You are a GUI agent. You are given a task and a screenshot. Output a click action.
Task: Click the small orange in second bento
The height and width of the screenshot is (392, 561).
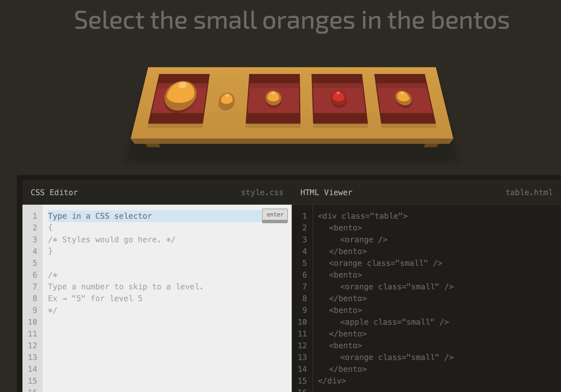(273, 98)
